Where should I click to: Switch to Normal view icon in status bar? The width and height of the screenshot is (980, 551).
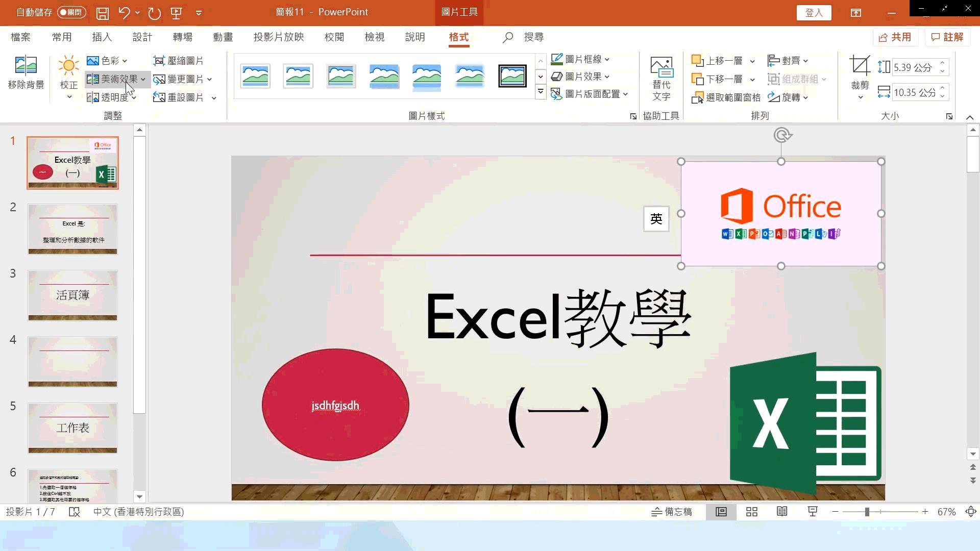point(721,512)
